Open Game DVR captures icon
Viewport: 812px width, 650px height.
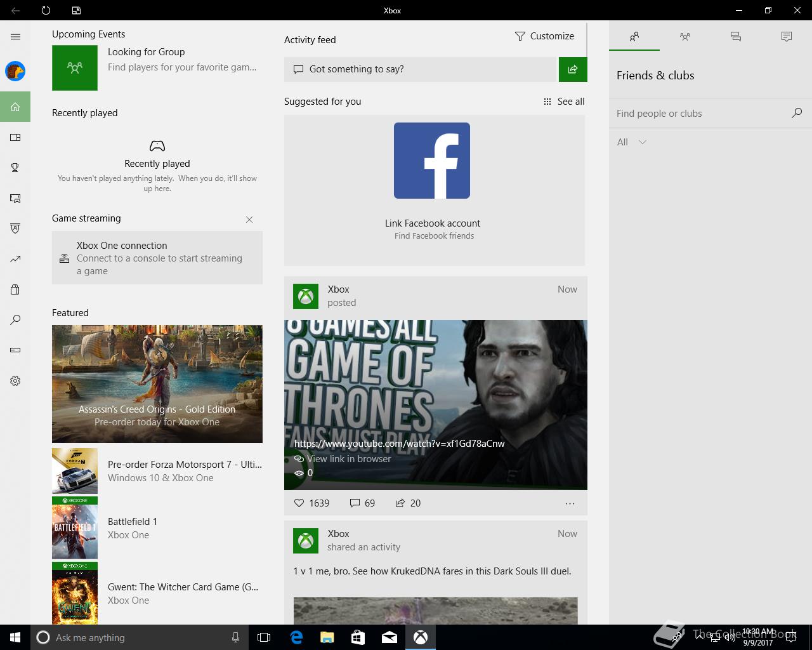15,198
